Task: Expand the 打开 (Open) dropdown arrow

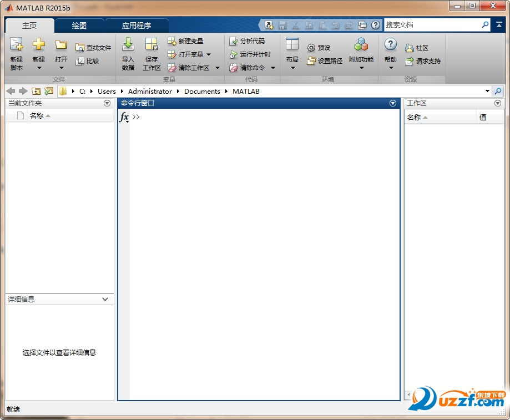Action: coord(62,68)
